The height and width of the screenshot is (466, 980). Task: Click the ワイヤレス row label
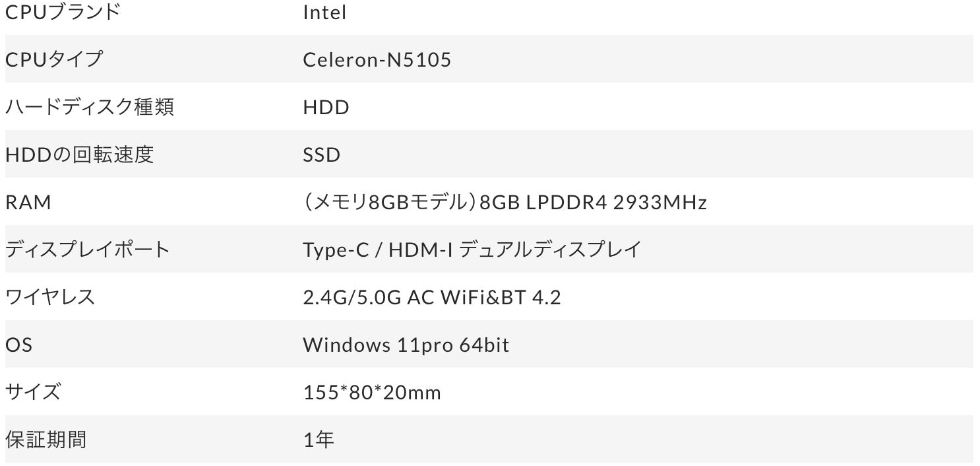(50, 297)
